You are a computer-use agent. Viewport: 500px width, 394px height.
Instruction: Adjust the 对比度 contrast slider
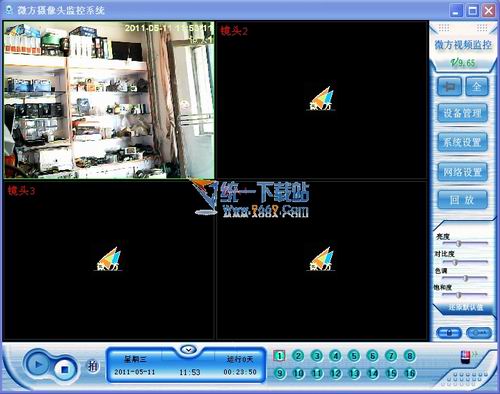(465, 262)
